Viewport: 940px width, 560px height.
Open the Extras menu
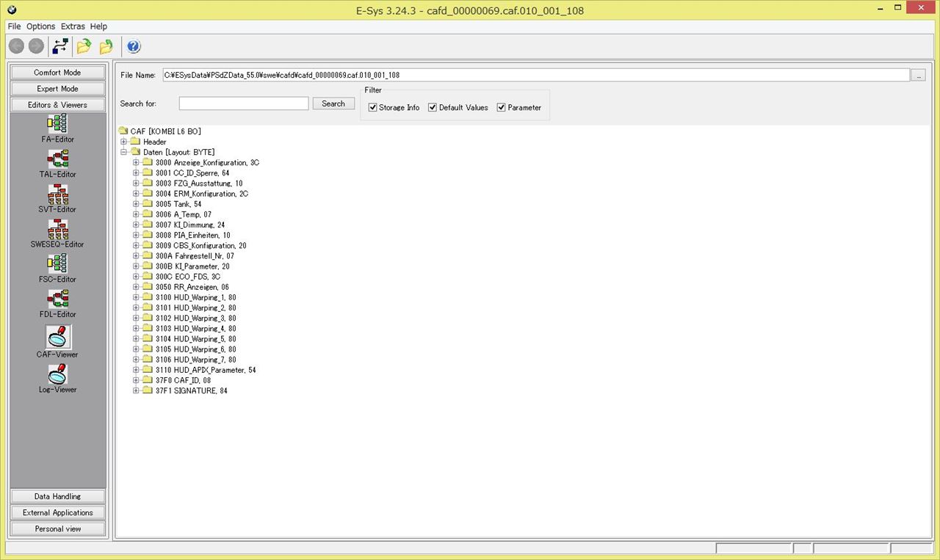point(73,26)
